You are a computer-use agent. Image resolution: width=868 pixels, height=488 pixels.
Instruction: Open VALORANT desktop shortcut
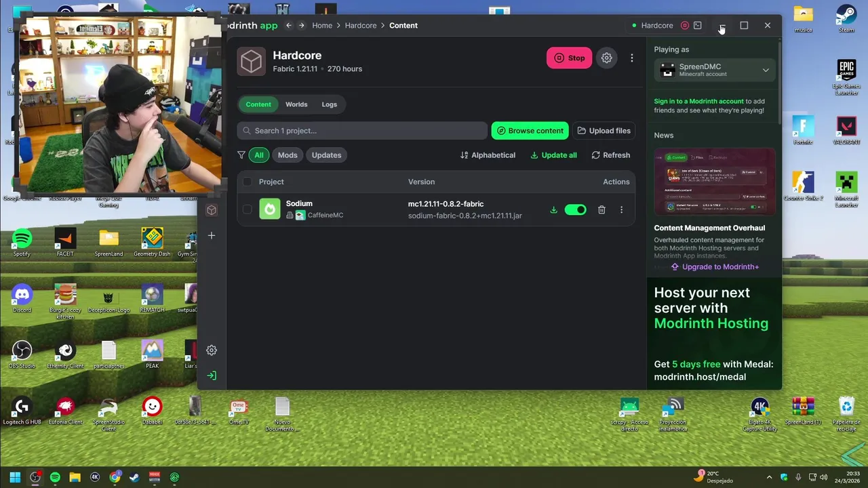pyautogui.click(x=846, y=131)
